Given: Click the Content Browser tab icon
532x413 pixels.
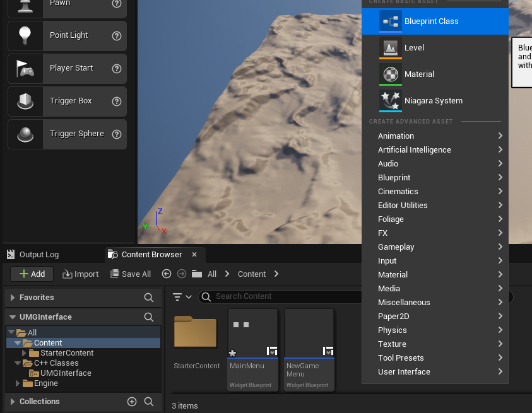Looking at the screenshot, I should [112, 254].
